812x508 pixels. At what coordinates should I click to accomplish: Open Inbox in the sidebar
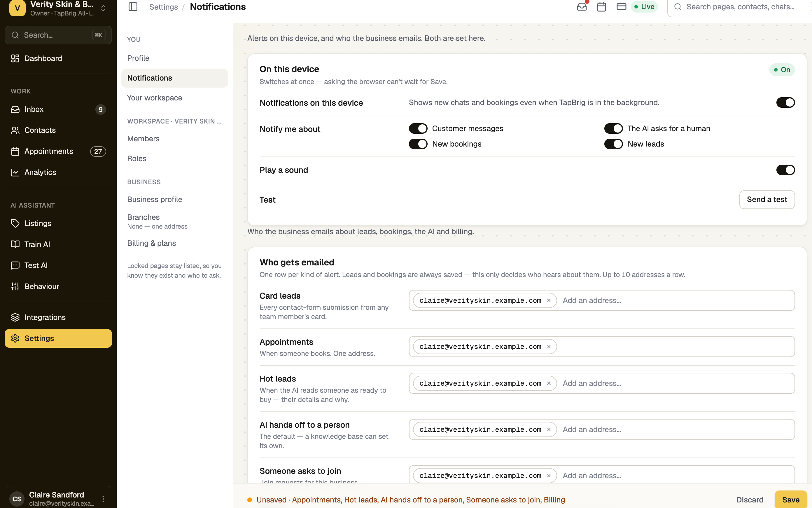click(x=58, y=109)
